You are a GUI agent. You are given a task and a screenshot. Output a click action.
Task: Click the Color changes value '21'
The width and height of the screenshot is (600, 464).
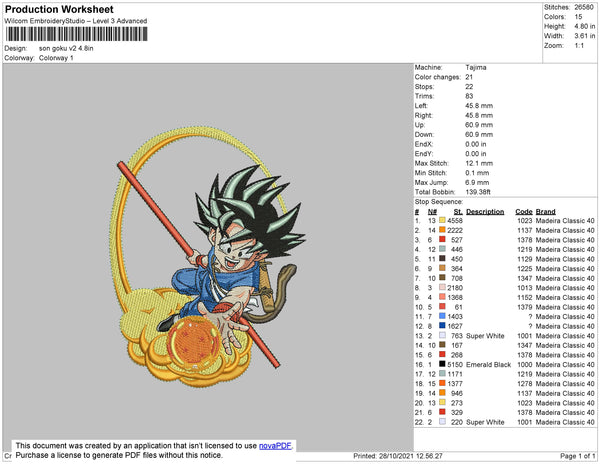(x=469, y=77)
